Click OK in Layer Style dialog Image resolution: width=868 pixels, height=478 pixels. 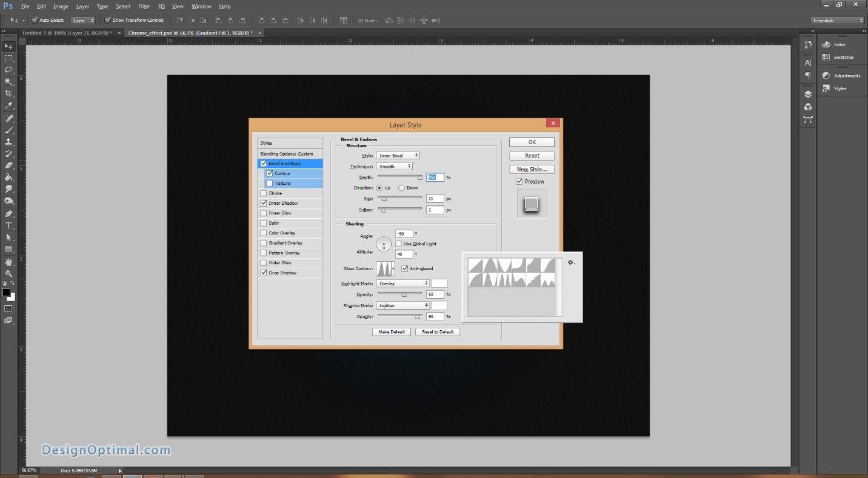532,142
